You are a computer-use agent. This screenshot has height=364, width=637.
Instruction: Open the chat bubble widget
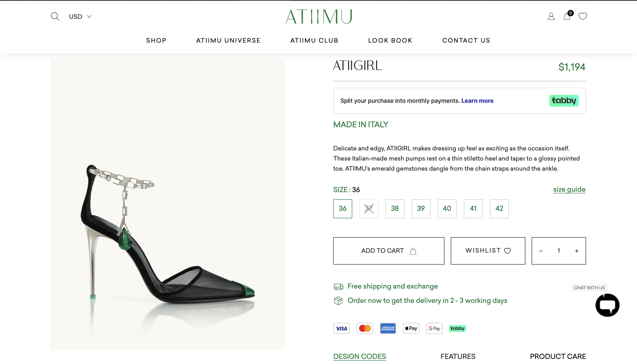click(607, 305)
